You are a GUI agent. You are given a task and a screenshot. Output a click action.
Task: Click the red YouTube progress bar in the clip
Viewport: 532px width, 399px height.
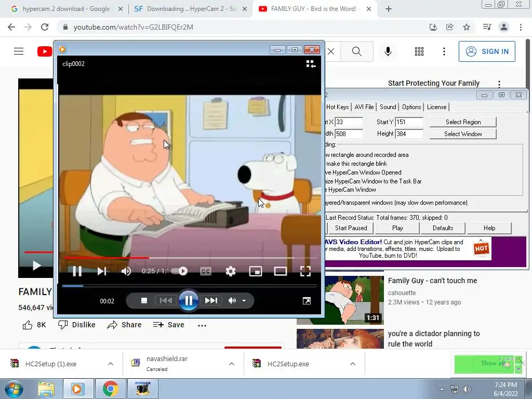tap(190, 258)
